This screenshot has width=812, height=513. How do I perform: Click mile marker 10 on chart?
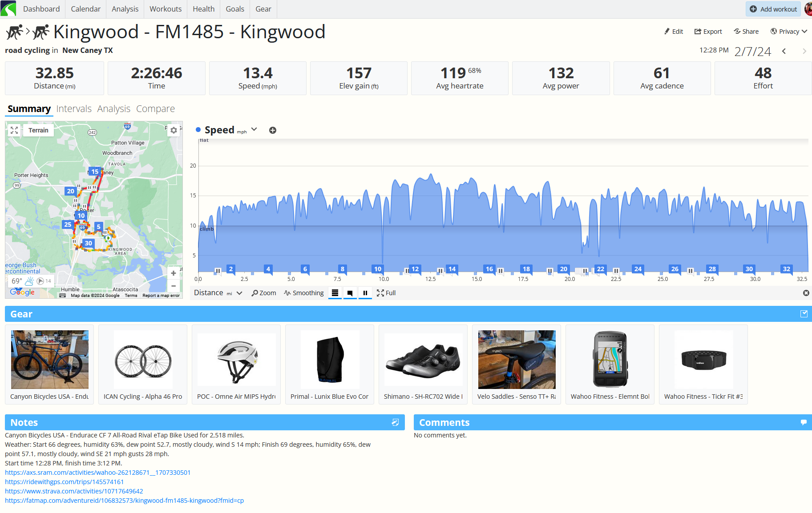(378, 269)
